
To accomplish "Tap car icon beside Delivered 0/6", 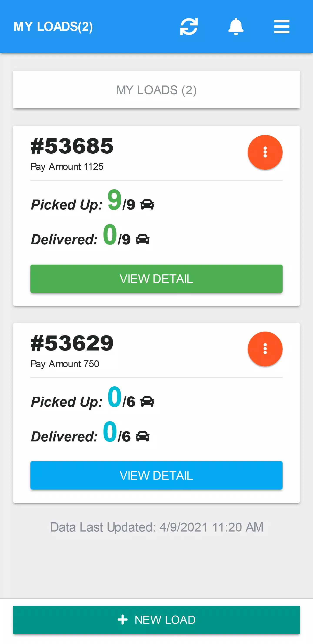I will (143, 436).
